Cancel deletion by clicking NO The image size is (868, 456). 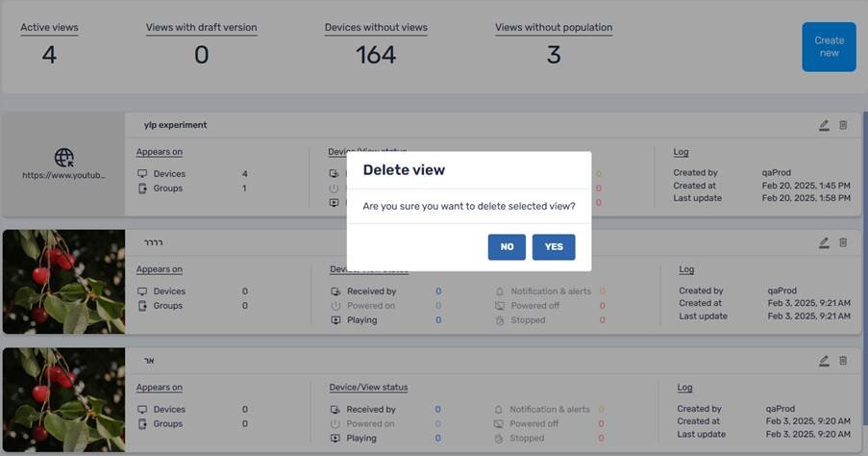(507, 247)
